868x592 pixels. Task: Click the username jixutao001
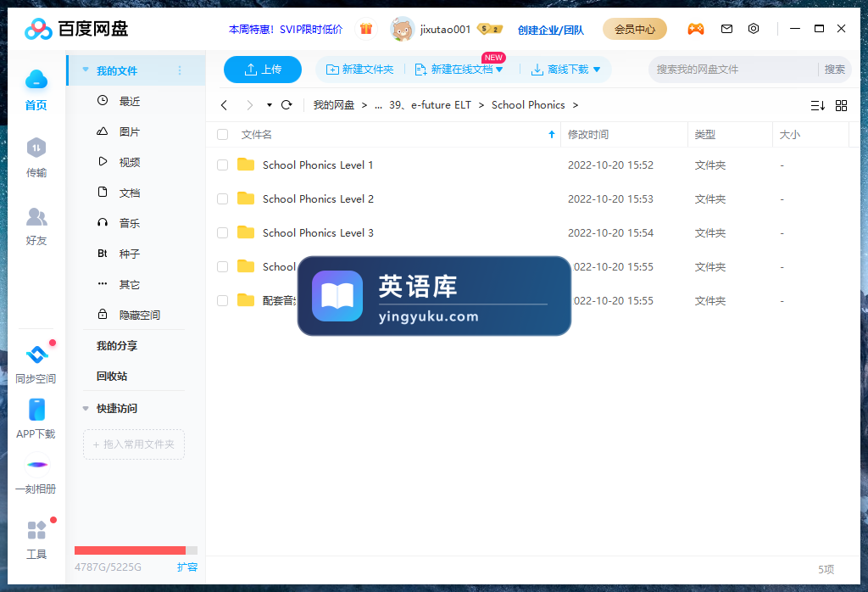[x=445, y=30]
